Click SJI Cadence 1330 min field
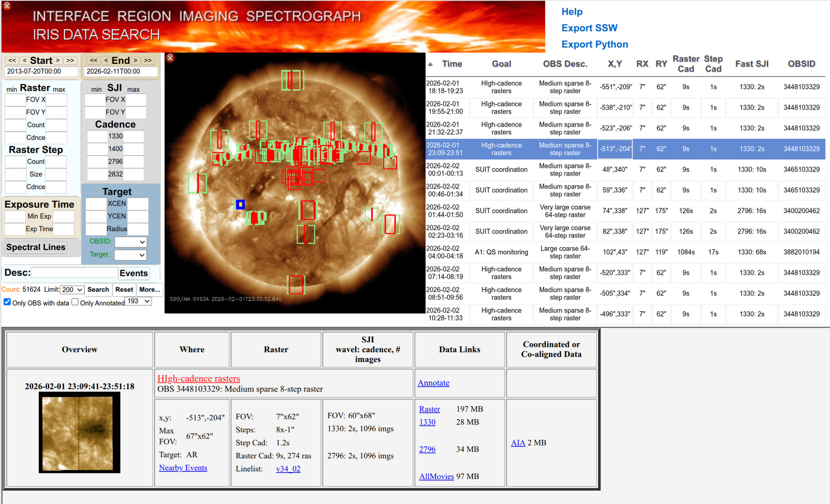Image resolution: width=830 pixels, height=504 pixels. [97, 136]
